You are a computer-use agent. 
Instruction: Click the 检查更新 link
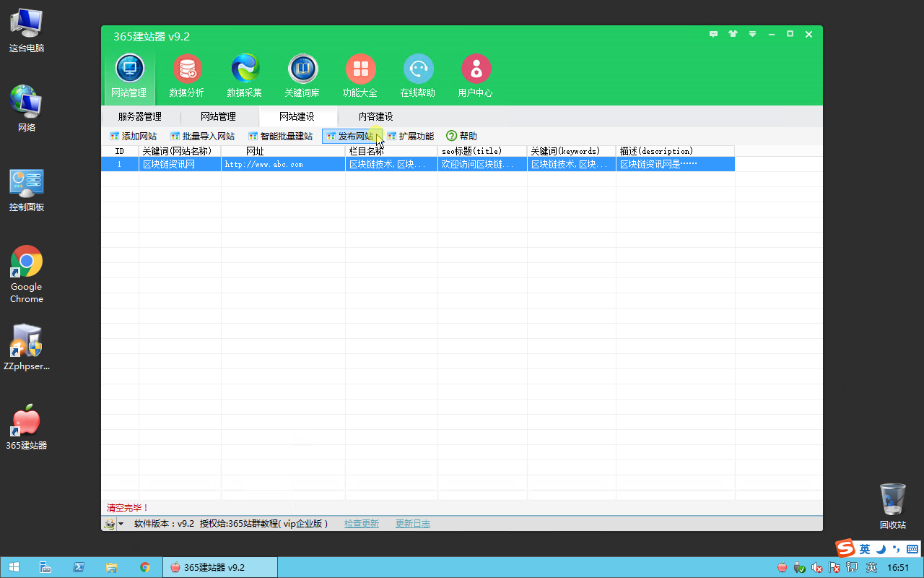(362, 524)
